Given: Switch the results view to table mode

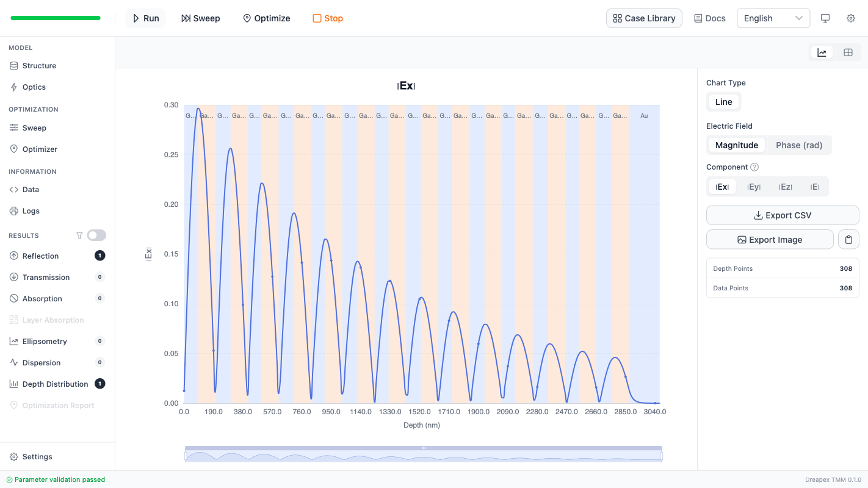Looking at the screenshot, I should tap(848, 52).
